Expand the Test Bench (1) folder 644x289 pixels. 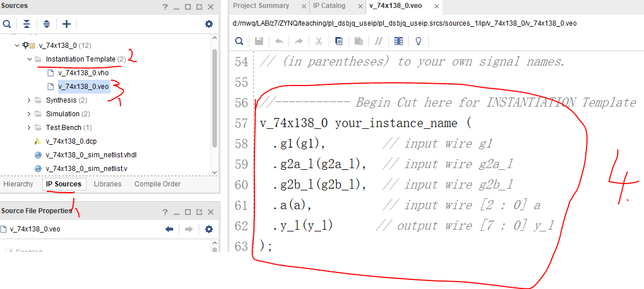[x=29, y=128]
